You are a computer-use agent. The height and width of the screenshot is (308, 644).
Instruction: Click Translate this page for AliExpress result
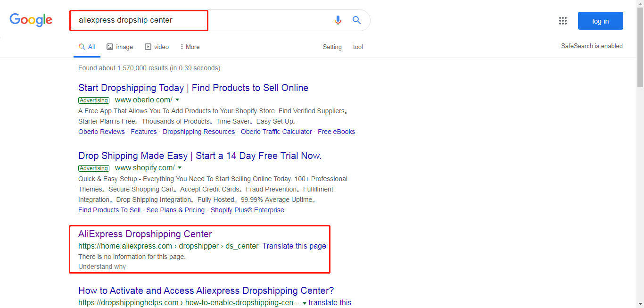point(294,246)
